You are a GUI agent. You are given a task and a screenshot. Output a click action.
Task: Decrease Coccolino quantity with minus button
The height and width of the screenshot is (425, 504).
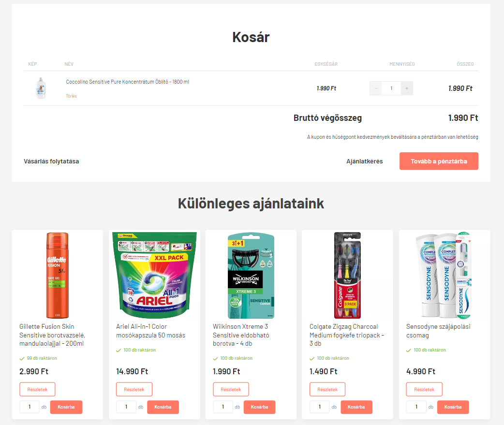376,88
